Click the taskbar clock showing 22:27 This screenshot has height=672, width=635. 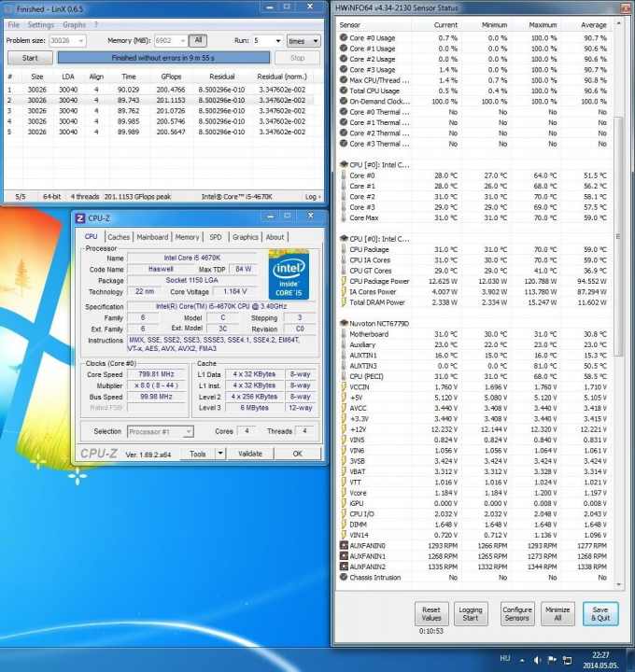pyautogui.click(x=600, y=660)
